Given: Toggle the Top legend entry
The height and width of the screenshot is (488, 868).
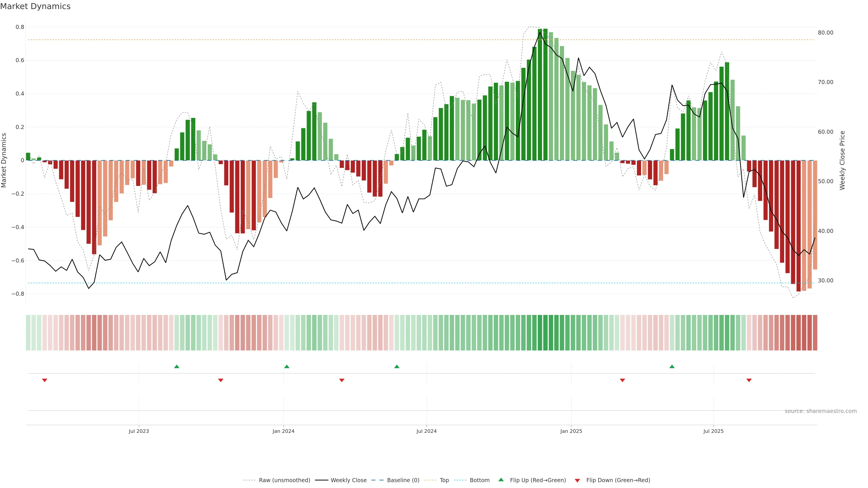Looking at the screenshot, I should 444,480.
